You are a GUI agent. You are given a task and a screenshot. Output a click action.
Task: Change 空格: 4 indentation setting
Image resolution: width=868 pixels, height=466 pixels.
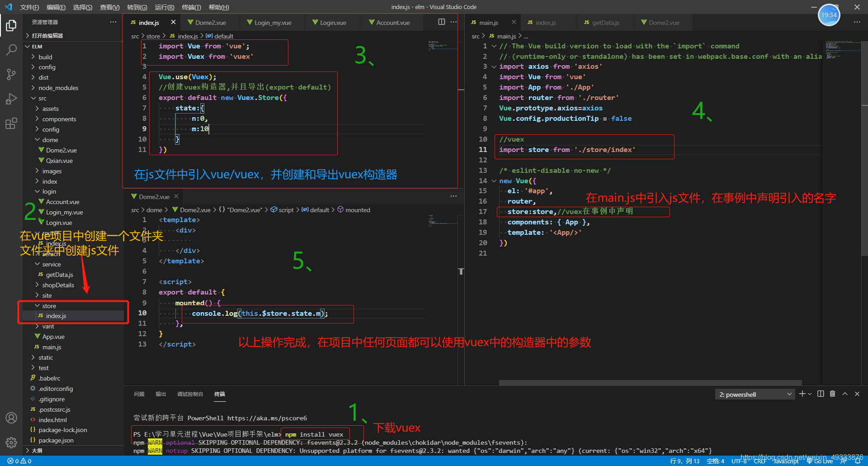click(x=715, y=461)
